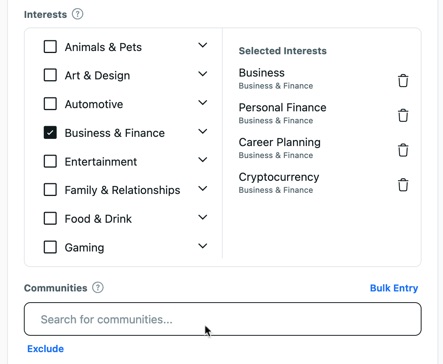The width and height of the screenshot is (443, 364).
Task: Select the Art & Design checkbox
Action: tap(50, 75)
